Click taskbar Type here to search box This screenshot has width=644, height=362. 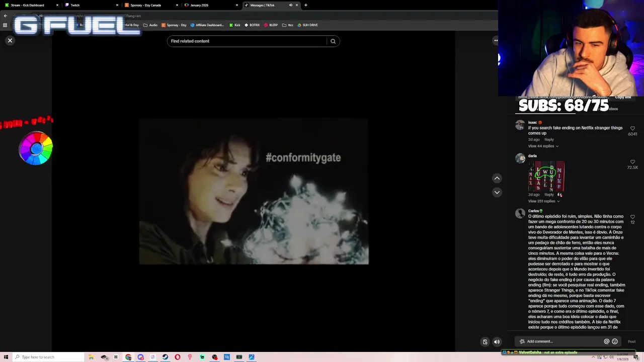(48, 357)
